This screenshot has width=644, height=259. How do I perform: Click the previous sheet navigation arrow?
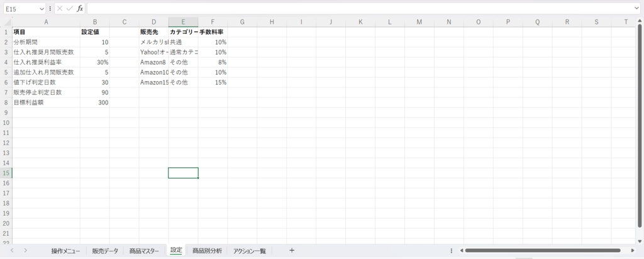[12, 250]
